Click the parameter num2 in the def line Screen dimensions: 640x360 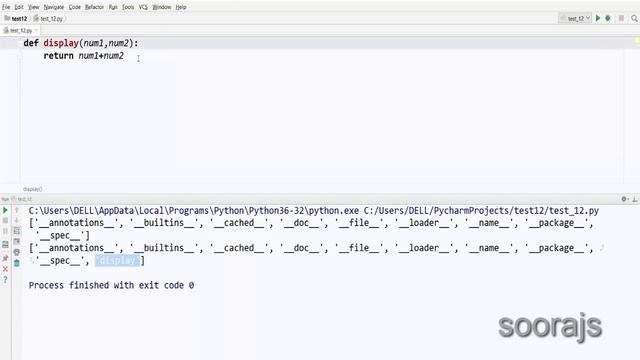(x=118, y=43)
